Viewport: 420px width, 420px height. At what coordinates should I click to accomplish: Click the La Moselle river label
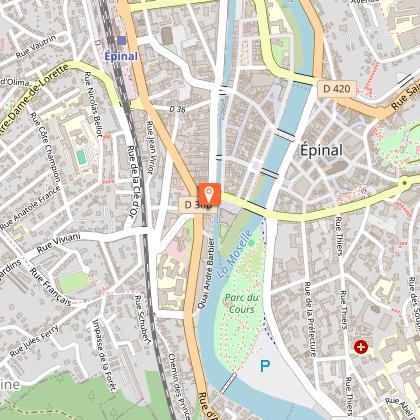point(235,253)
